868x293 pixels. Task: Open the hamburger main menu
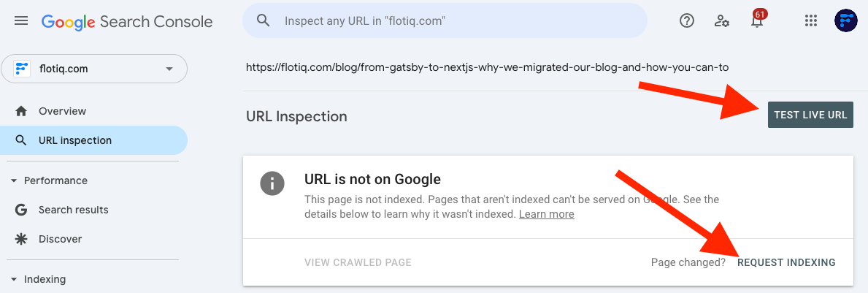(21, 21)
